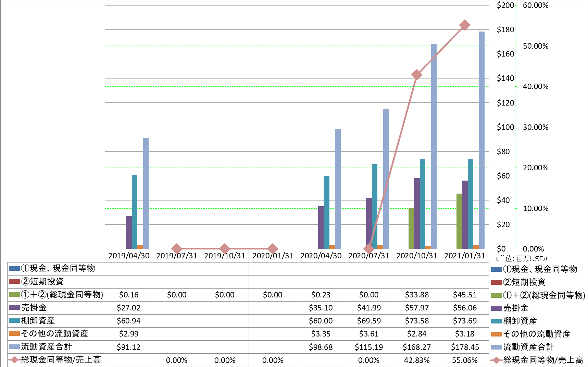Select the $2.84 cell
The width and height of the screenshot is (588, 367).
click(x=417, y=334)
